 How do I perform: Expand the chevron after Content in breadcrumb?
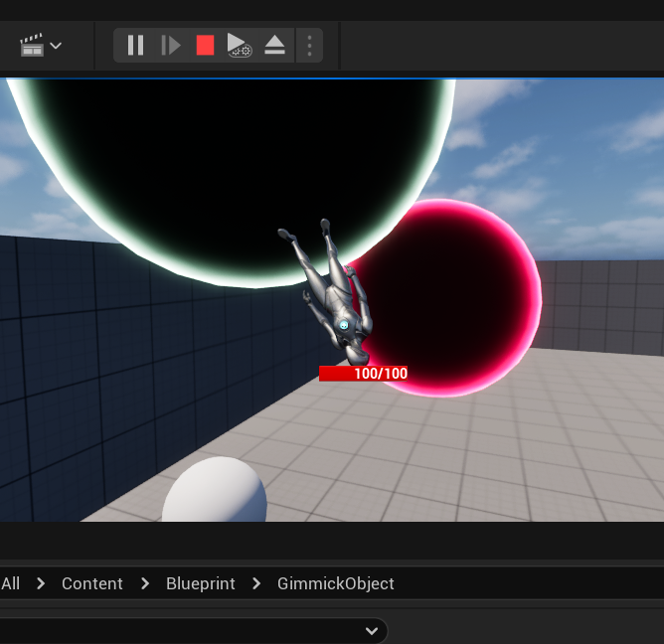pyautogui.click(x=145, y=583)
